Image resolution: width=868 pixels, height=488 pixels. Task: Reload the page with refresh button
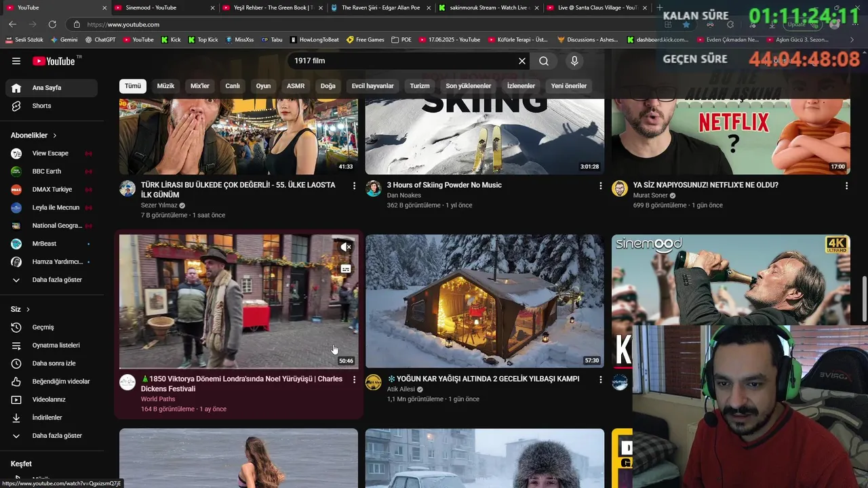click(x=52, y=24)
